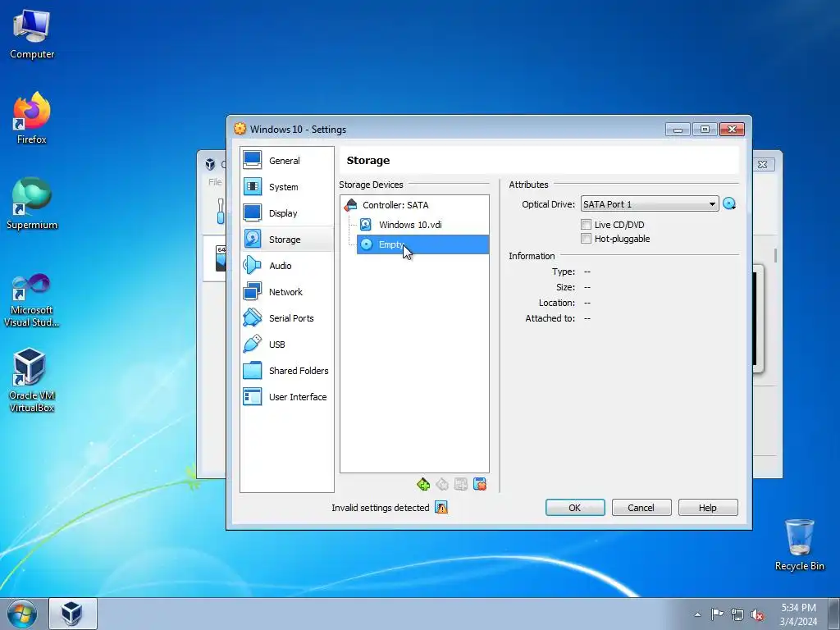Click the Help button
The height and width of the screenshot is (630, 840).
coord(708,507)
